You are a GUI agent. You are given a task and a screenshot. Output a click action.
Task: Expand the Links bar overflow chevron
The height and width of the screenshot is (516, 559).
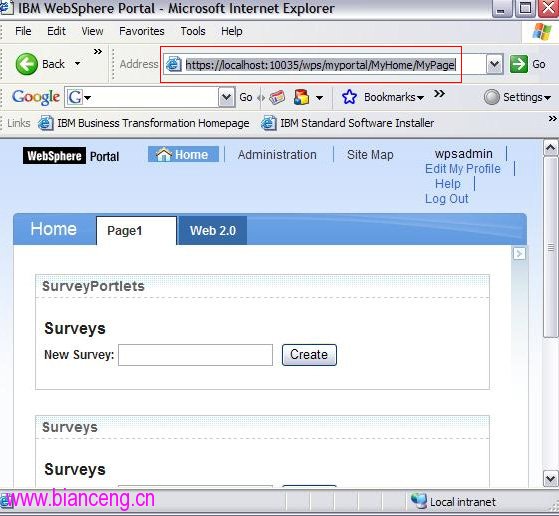(553, 118)
